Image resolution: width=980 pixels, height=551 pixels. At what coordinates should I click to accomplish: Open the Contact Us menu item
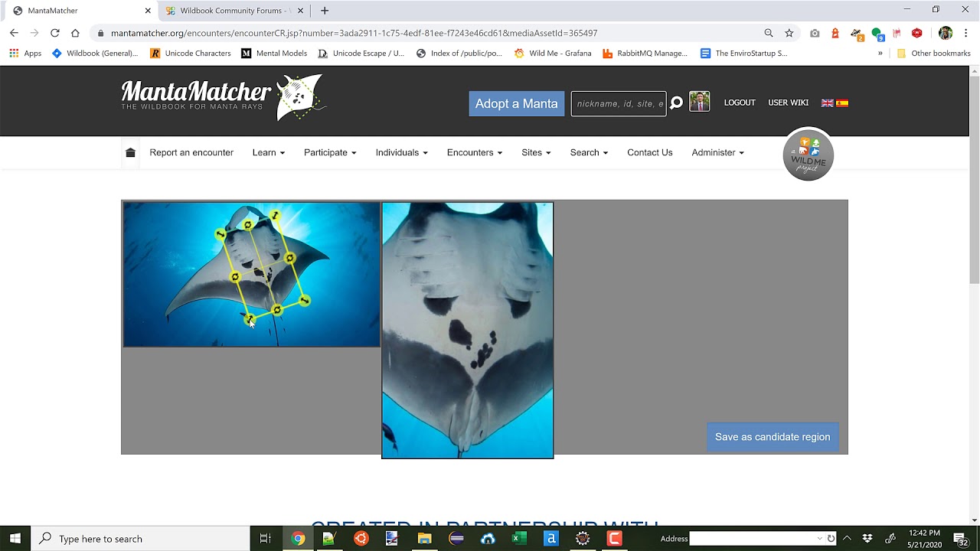point(650,152)
